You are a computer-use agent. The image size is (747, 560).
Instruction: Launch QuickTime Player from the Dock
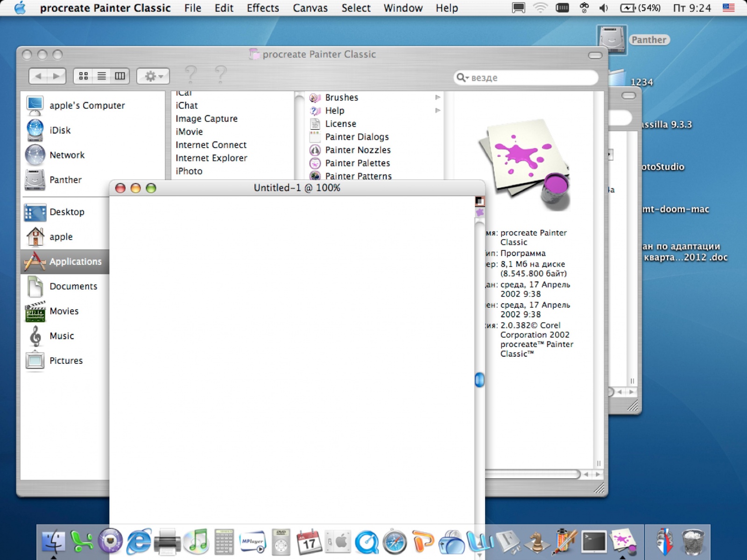point(366,542)
